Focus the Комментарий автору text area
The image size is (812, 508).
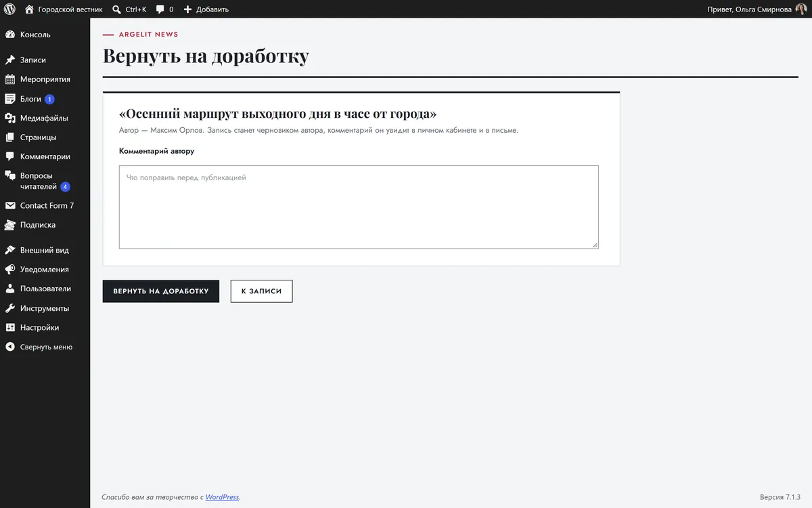pyautogui.click(x=359, y=207)
